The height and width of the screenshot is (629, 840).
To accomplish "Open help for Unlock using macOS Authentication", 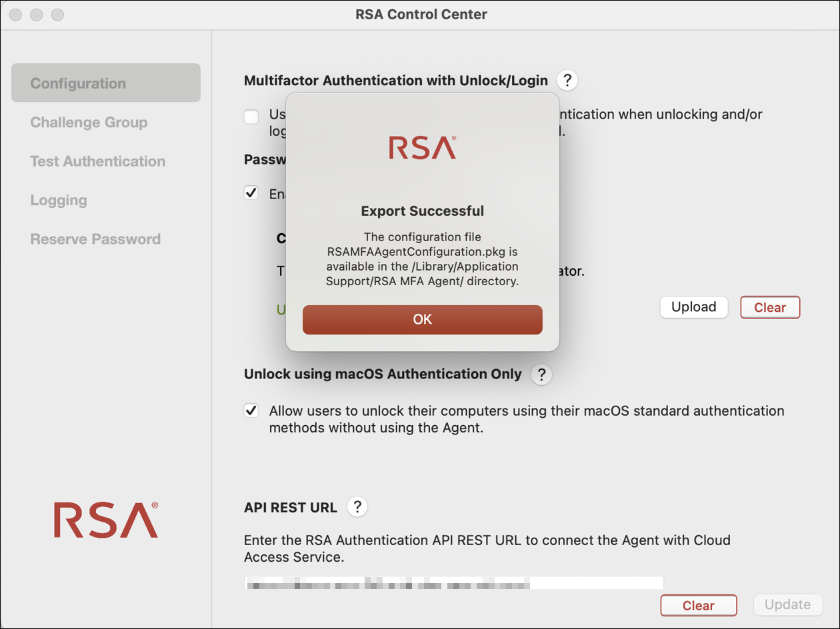I will [x=541, y=374].
